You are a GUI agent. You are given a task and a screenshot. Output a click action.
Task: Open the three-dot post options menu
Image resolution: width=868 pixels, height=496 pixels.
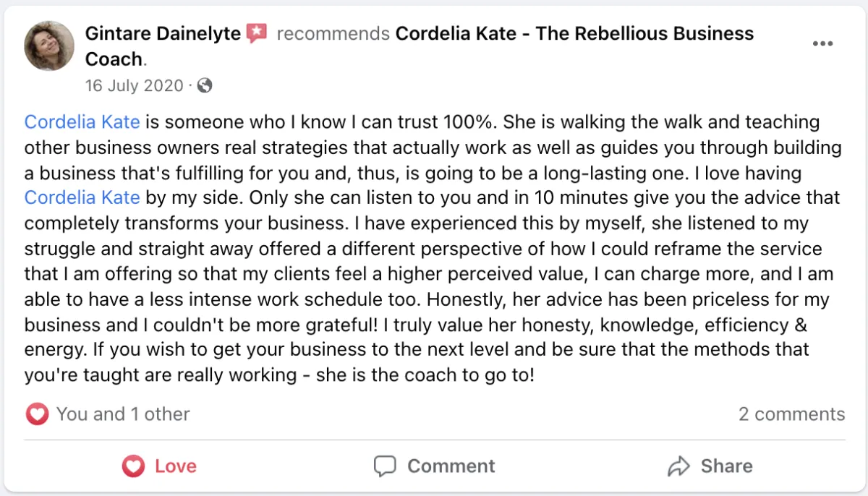coord(822,44)
